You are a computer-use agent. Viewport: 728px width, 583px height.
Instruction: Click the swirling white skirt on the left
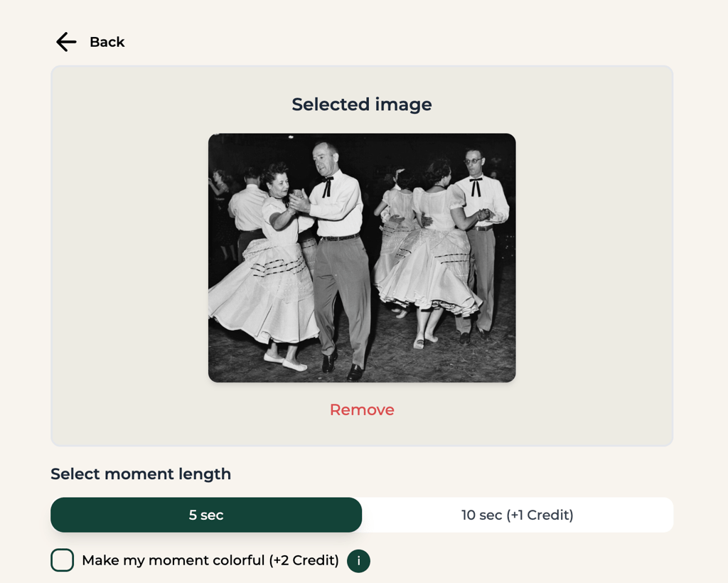pos(262,292)
